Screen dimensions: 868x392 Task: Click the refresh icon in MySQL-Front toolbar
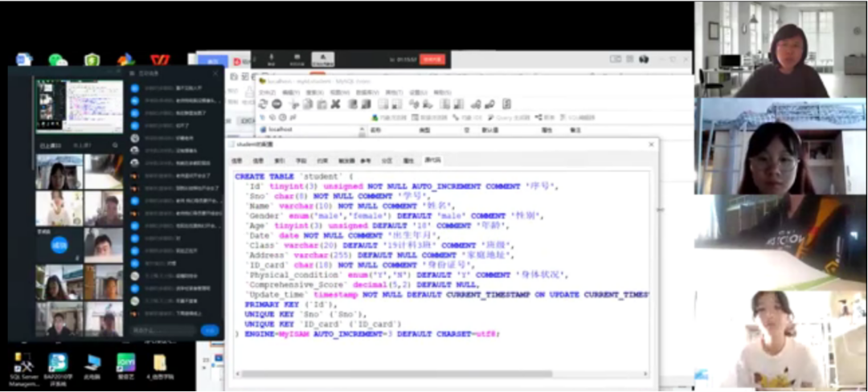click(x=263, y=104)
